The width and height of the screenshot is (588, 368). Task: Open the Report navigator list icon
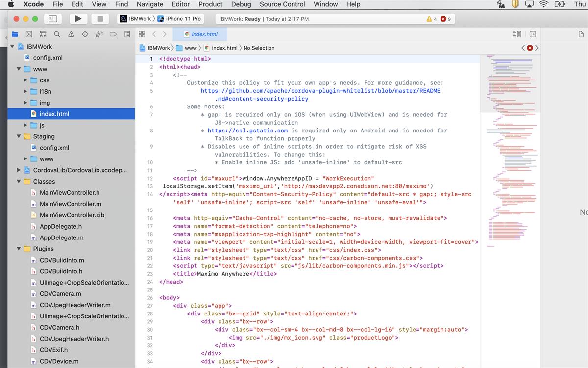[127, 34]
